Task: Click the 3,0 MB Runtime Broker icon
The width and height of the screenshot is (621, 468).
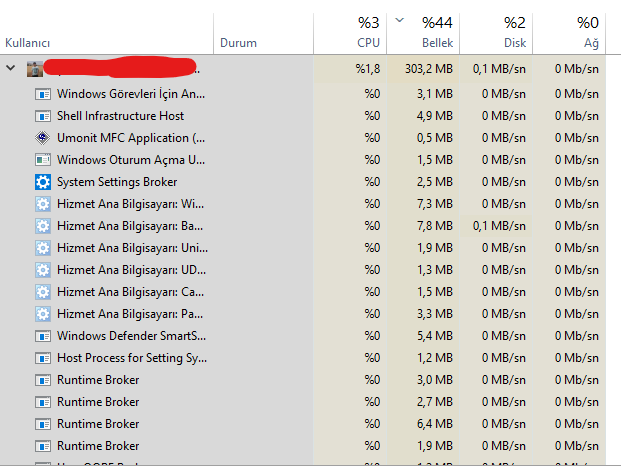Action: (43, 380)
